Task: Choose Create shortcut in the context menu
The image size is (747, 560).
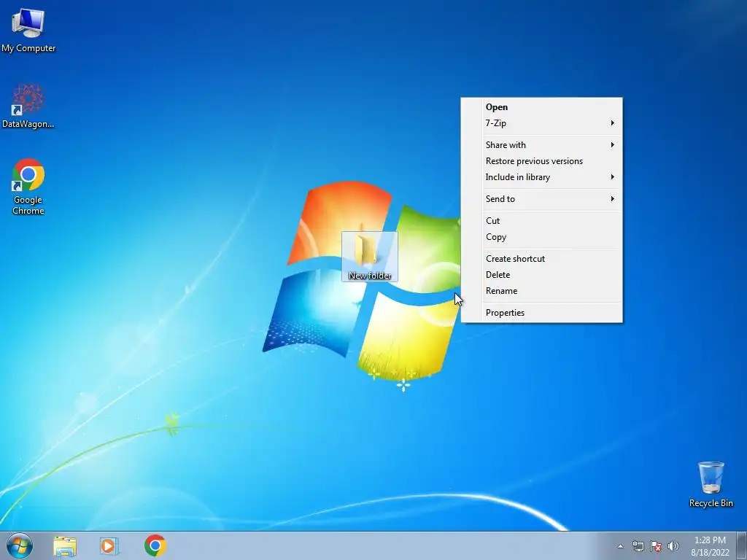Action: (542, 259)
